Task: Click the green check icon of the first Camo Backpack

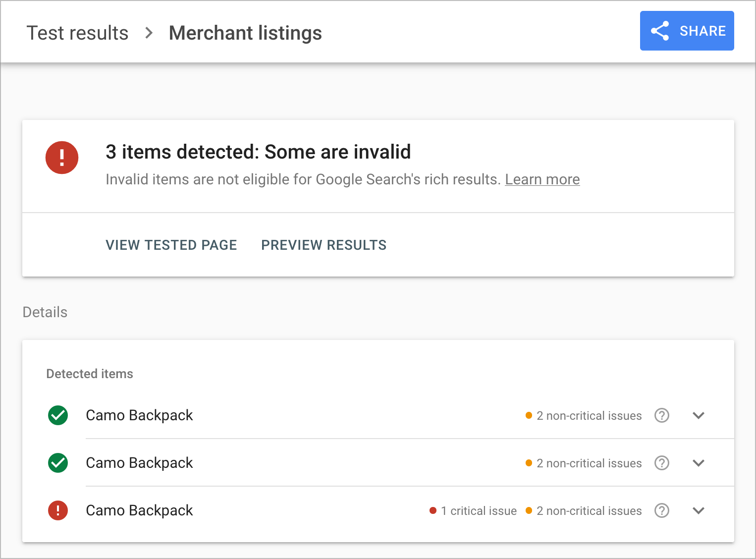Action: click(58, 415)
